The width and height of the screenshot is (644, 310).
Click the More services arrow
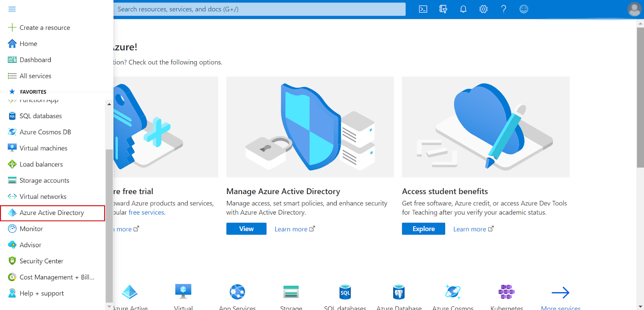click(x=560, y=293)
